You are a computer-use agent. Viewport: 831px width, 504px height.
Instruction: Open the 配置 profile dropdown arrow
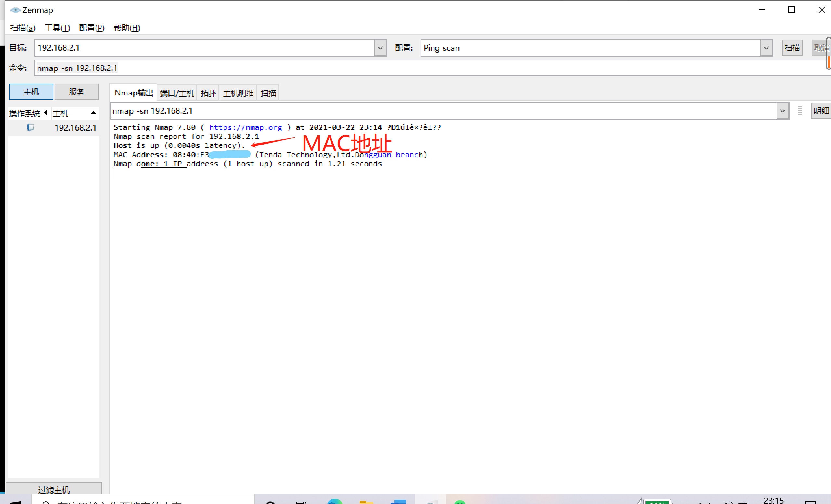[766, 48]
